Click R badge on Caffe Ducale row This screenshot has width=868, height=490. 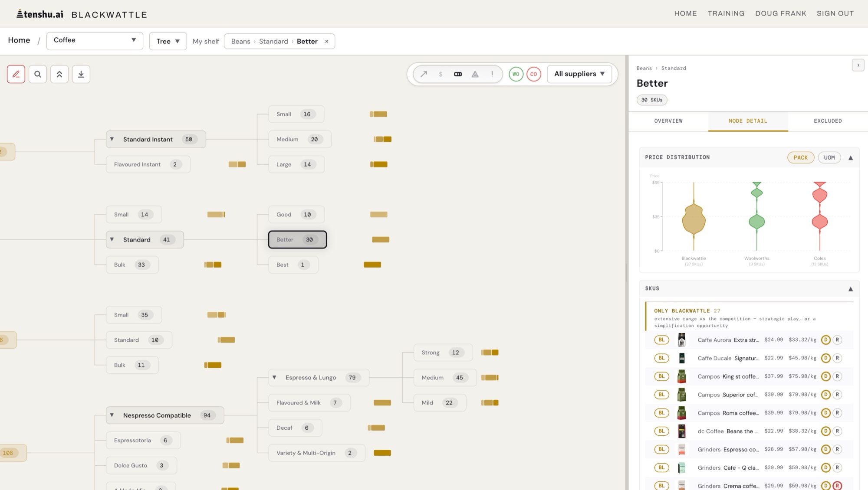point(837,358)
